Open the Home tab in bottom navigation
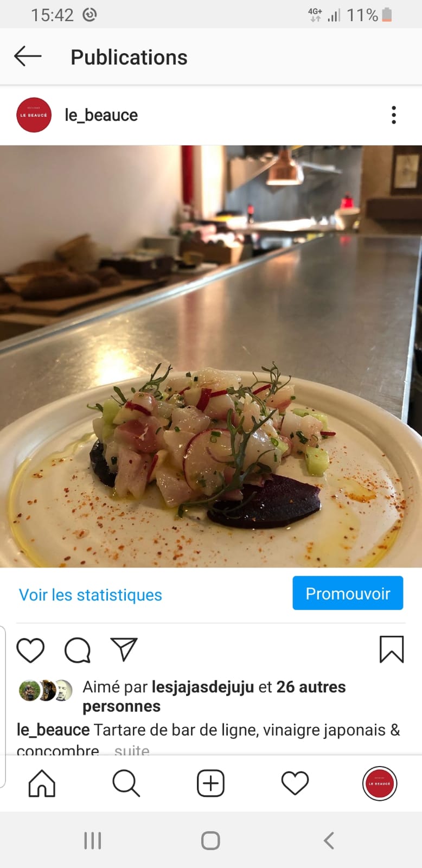The image size is (422, 868). pyautogui.click(x=42, y=783)
